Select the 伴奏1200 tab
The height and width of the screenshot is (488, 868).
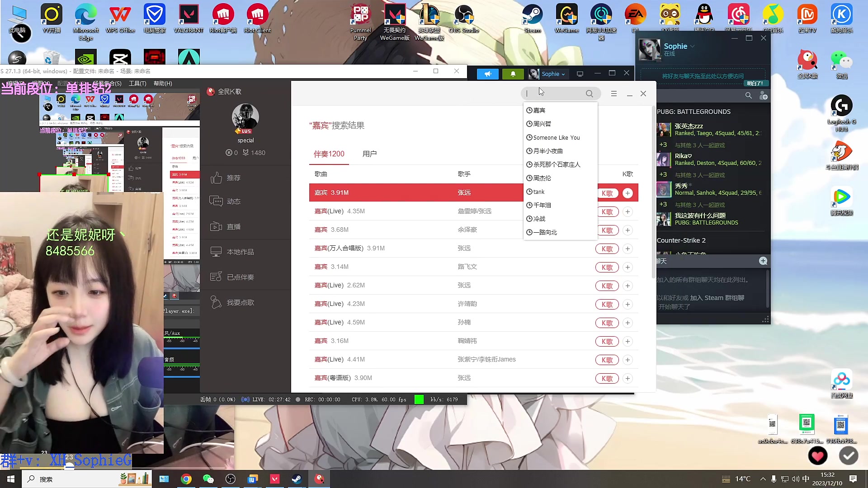[x=329, y=154]
